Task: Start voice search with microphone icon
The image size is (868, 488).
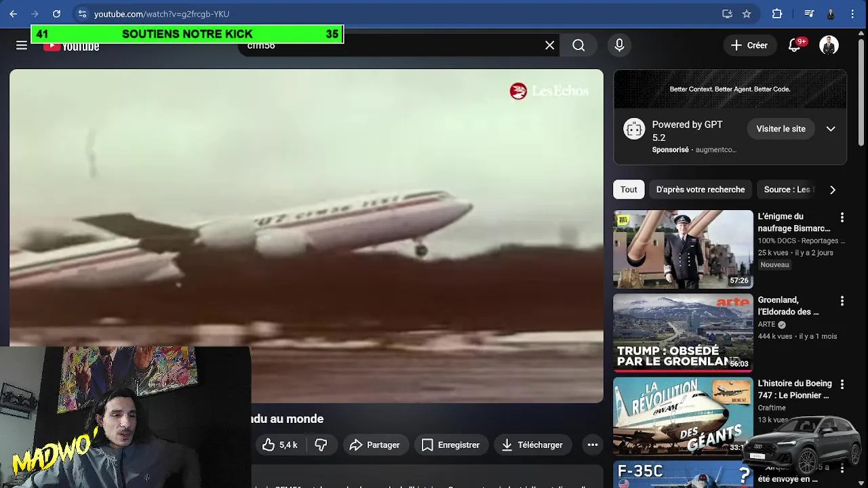Action: pyautogui.click(x=619, y=45)
